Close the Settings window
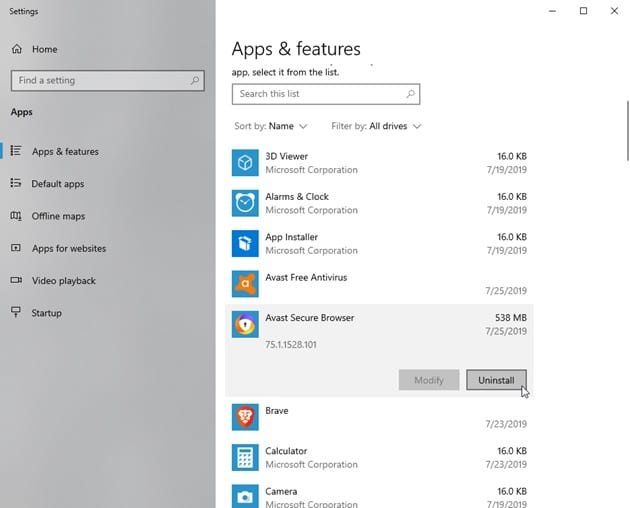630x508 pixels. coord(614,11)
